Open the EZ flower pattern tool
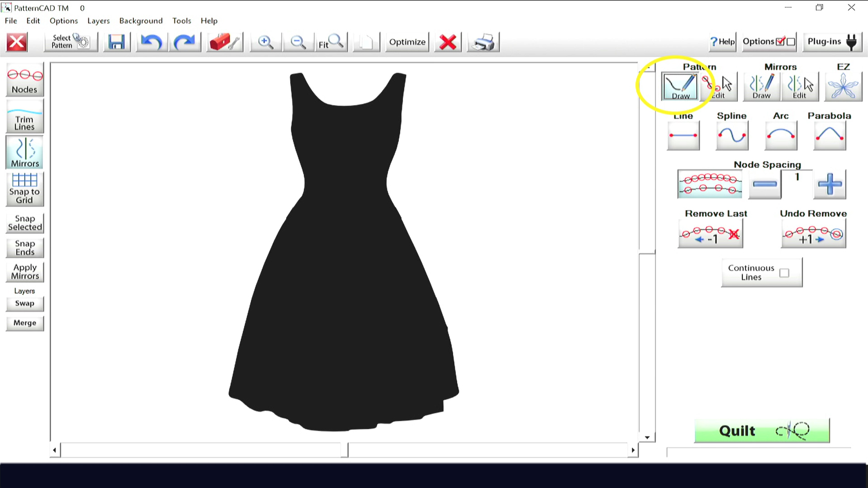The height and width of the screenshot is (488, 868). pos(843,86)
